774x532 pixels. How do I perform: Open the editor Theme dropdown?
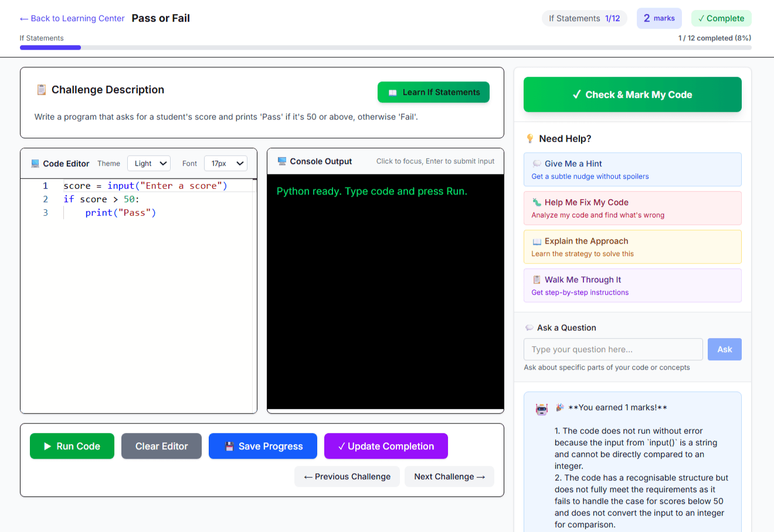(148, 163)
